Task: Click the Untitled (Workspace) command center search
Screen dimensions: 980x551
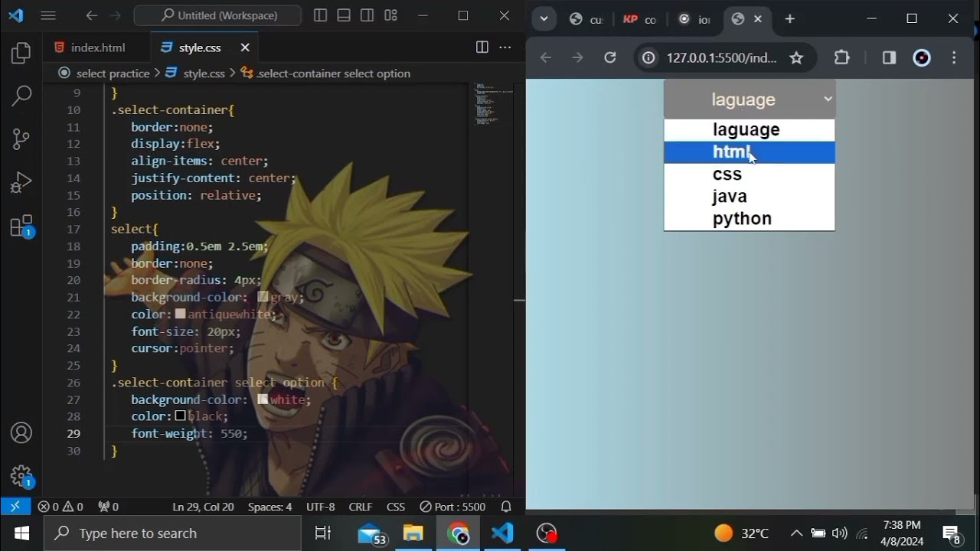Action: pyautogui.click(x=218, y=16)
